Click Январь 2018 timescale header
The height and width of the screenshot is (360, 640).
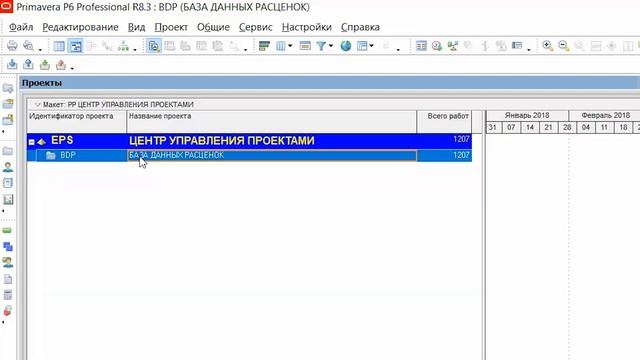527,116
